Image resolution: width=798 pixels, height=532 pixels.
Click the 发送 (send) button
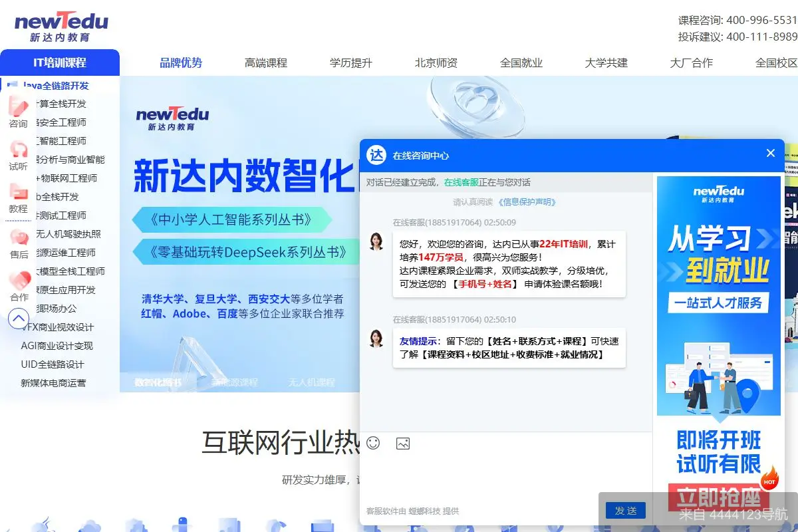[624, 511]
